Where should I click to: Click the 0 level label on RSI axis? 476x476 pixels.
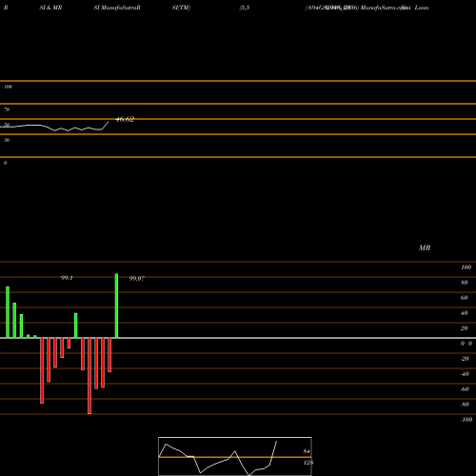tap(5, 163)
